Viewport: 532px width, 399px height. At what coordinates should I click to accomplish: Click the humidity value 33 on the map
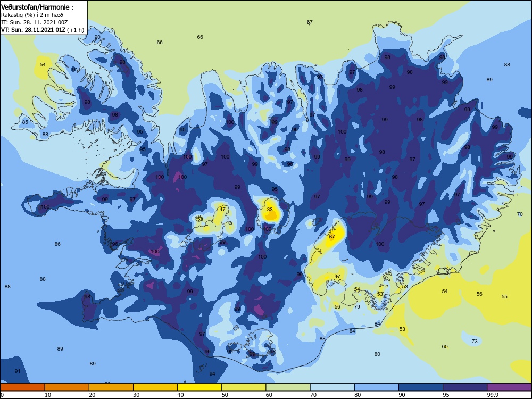[270, 209]
